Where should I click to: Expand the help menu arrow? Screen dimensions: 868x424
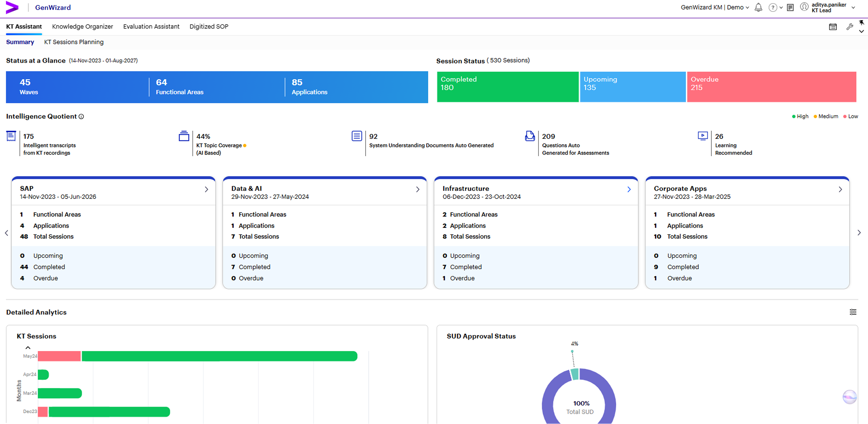click(781, 8)
